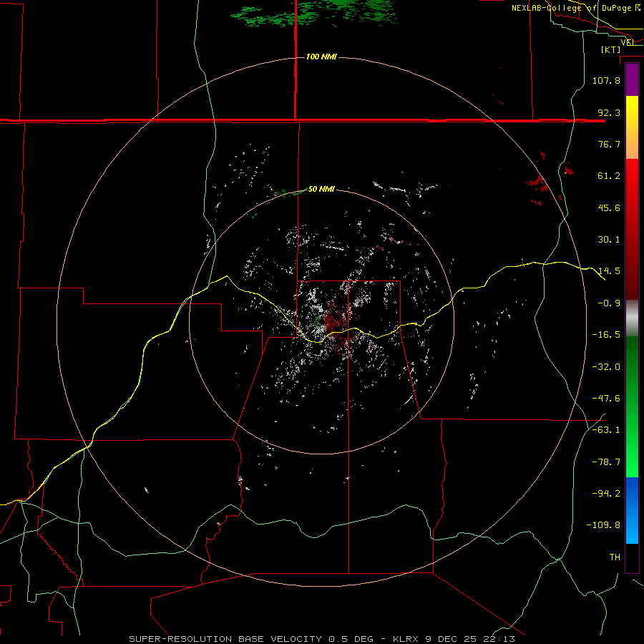Click the green velocity echo patch at the top
This screenshot has height=644, width=644.
pyautogui.click(x=314, y=14)
